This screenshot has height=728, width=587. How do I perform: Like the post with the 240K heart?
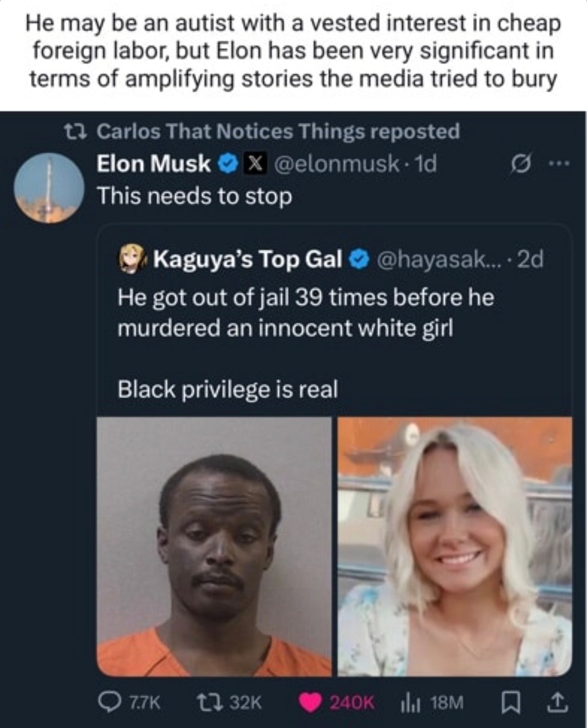click(311, 702)
